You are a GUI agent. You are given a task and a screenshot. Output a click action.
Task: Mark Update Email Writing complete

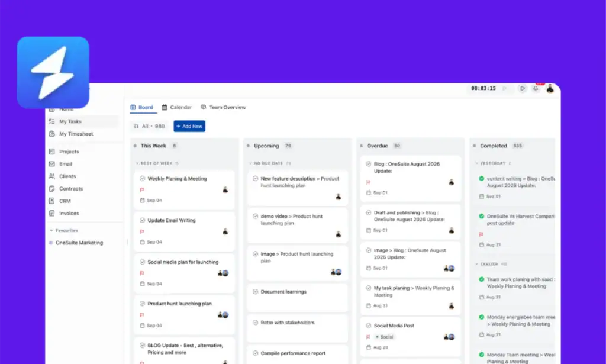(142, 220)
